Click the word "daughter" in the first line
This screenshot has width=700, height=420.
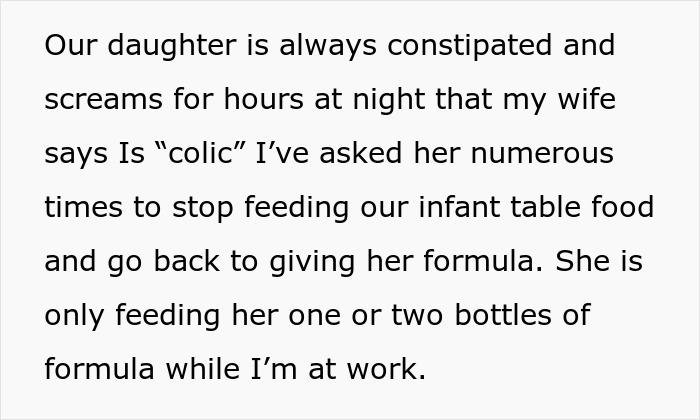[x=158, y=47]
